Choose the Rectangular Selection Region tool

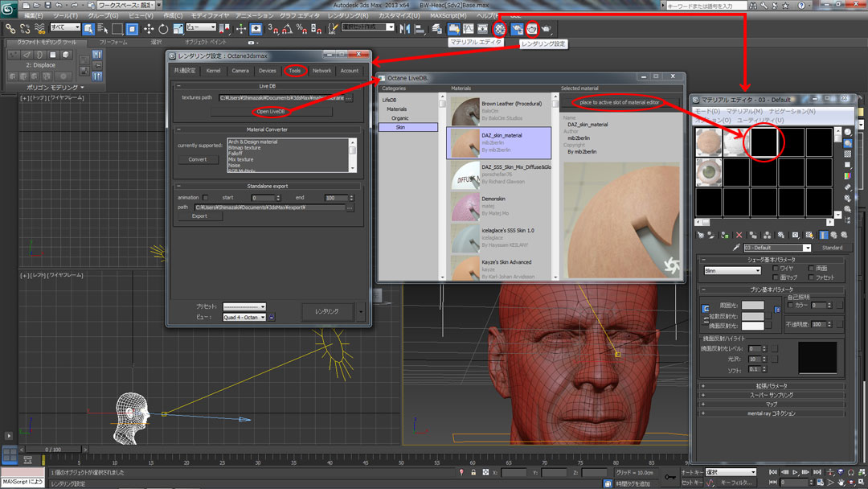(x=117, y=29)
